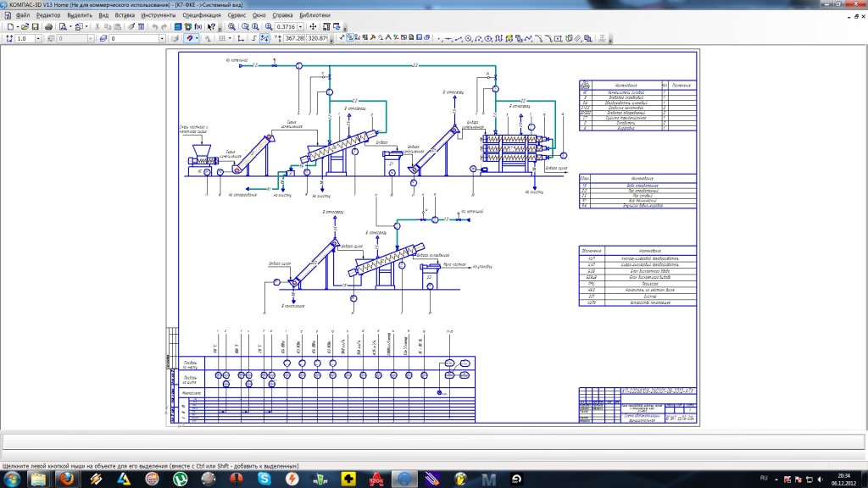
Task: Open the Вставка menu
Action: [x=125, y=15]
